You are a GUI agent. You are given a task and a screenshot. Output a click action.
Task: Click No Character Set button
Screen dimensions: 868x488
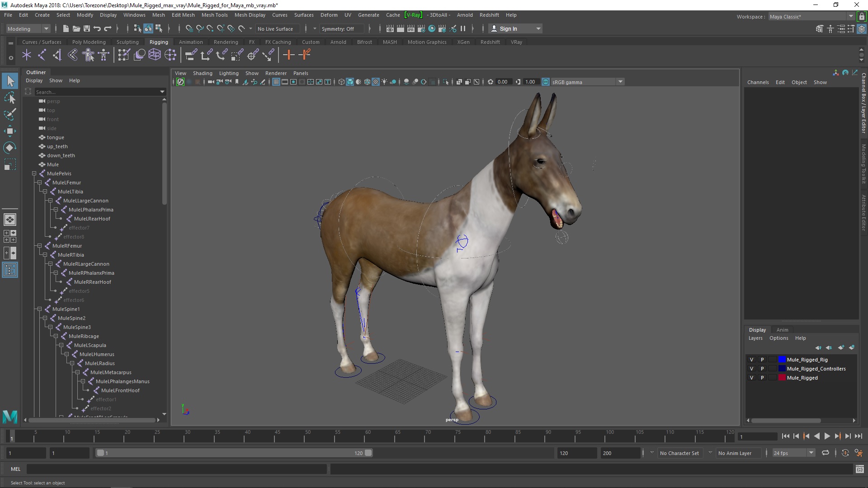pyautogui.click(x=679, y=453)
